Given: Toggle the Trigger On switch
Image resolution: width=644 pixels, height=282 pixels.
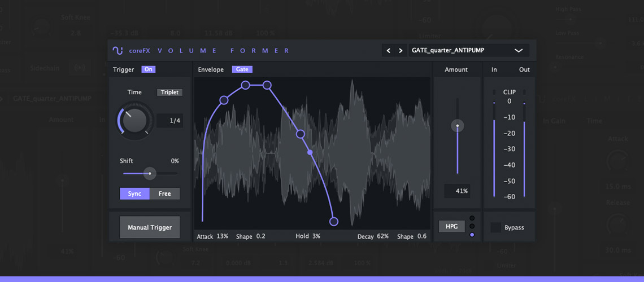Looking at the screenshot, I should [x=148, y=69].
